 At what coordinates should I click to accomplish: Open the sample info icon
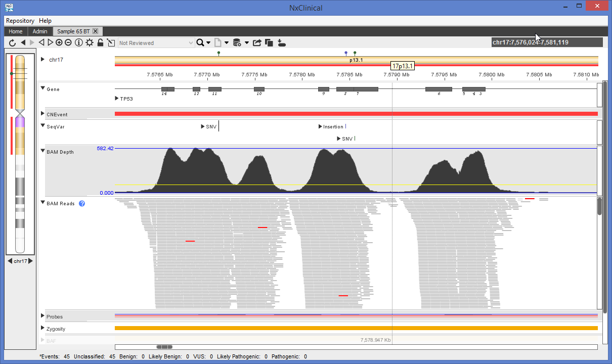(79, 43)
